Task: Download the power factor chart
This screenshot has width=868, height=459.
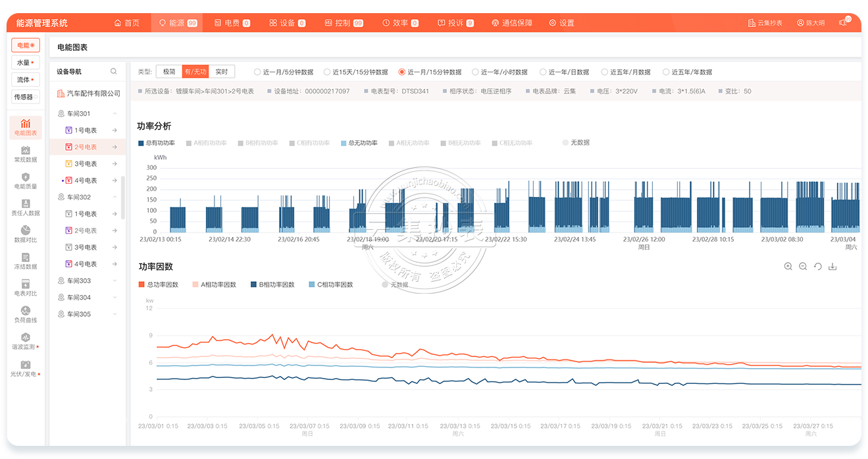Action: pyautogui.click(x=832, y=267)
